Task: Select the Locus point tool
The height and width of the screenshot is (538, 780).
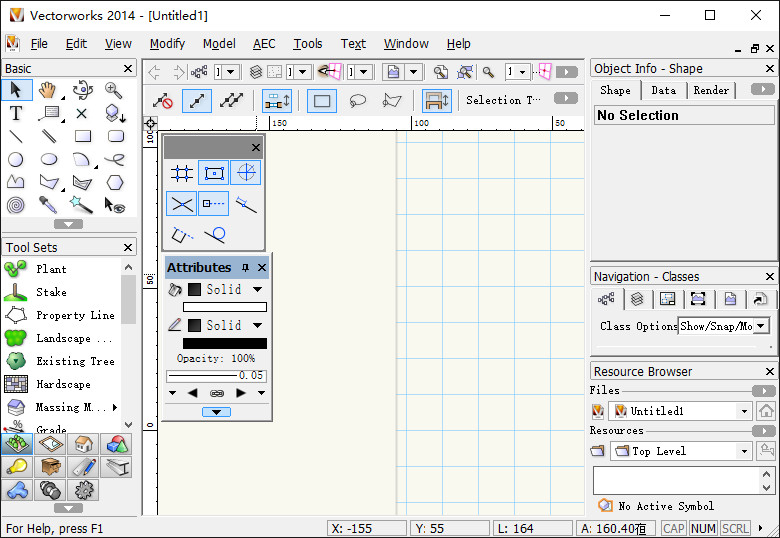Action: point(82,113)
